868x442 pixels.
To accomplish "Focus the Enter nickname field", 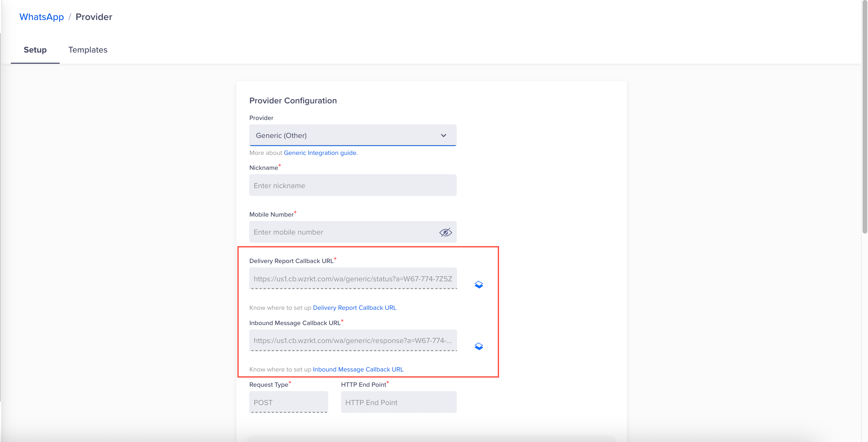I will point(353,185).
